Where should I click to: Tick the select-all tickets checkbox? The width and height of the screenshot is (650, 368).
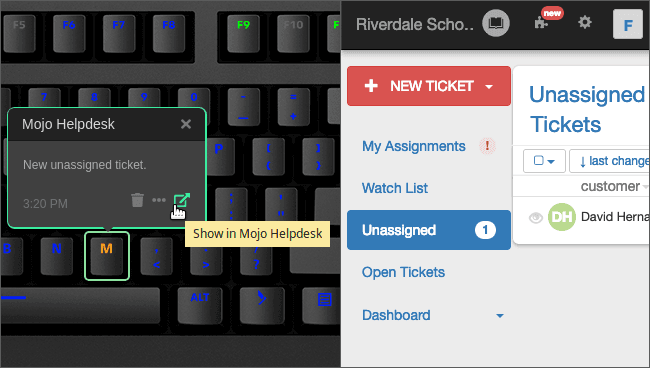point(538,160)
